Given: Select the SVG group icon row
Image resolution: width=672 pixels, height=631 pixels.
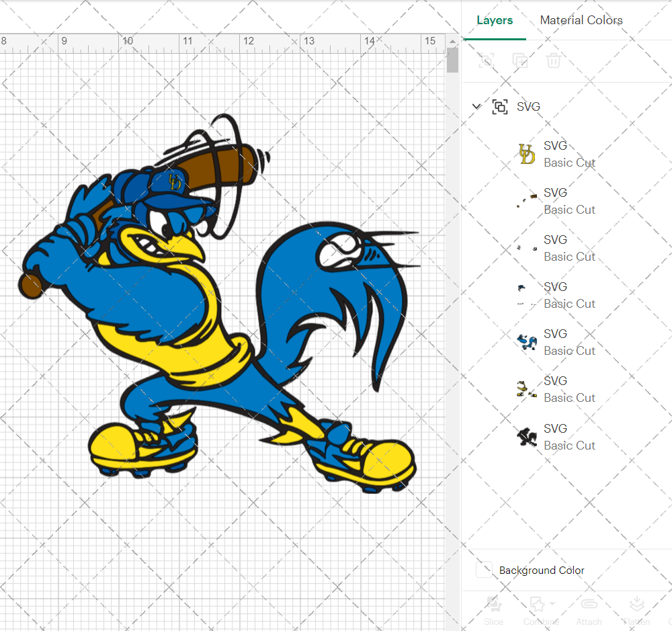Looking at the screenshot, I should [x=500, y=106].
